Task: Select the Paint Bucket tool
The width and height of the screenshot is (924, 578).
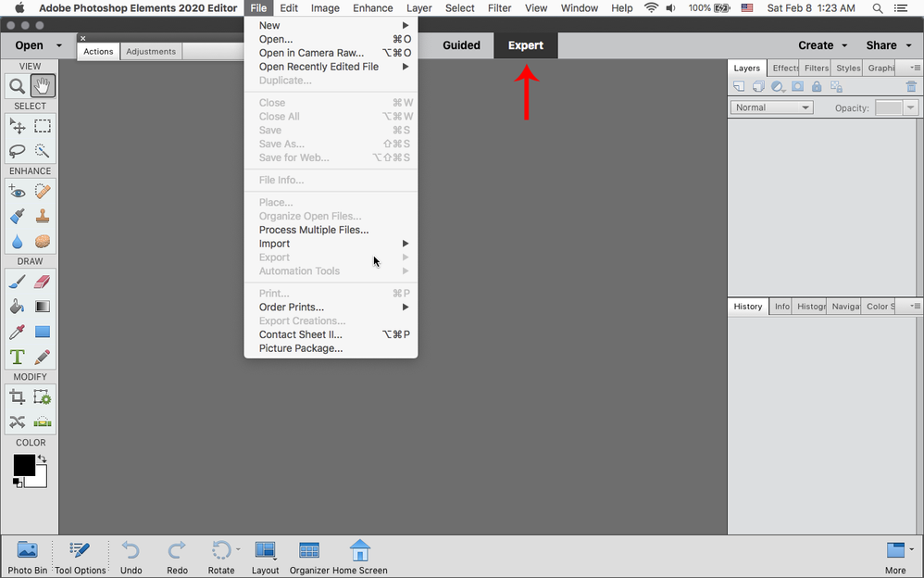Action: 17,307
